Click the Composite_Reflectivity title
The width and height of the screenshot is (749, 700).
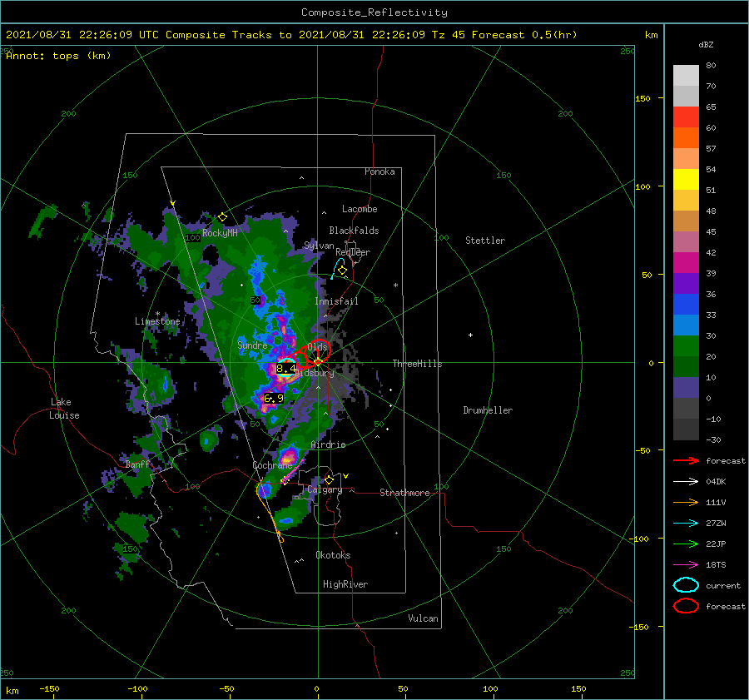[374, 12]
